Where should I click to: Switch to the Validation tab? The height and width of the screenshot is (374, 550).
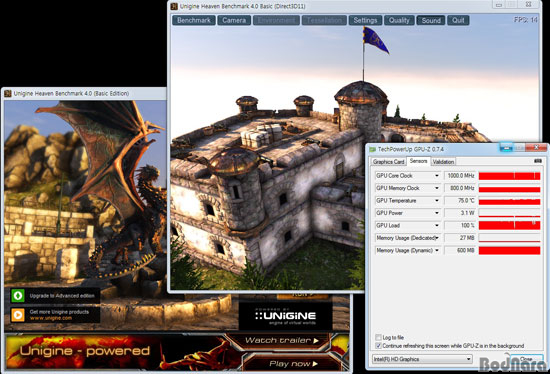(x=443, y=162)
